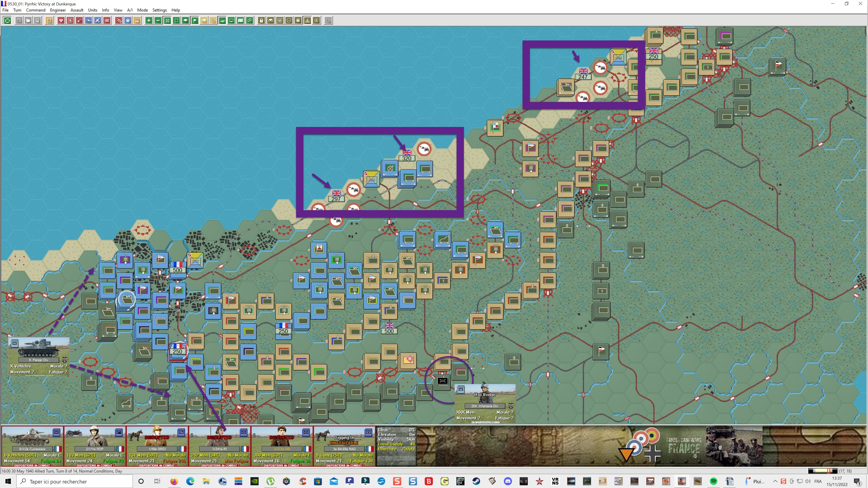Viewport: 868px width, 488px height.
Task: Toggle the red S toolbar button
Action: tap(70, 21)
